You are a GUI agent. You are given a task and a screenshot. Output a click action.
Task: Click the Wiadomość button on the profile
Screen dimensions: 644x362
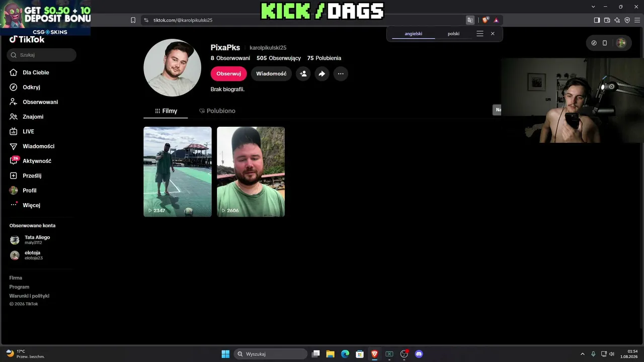271,73
